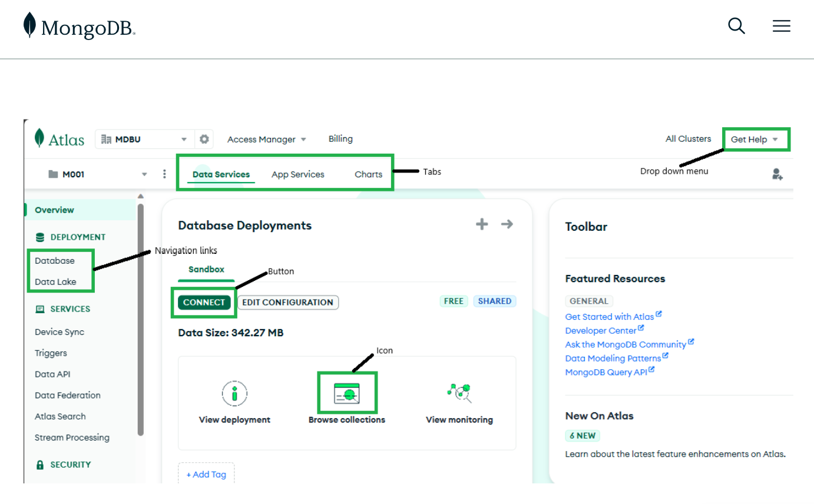Open organization settings gear icon
Viewport: 814px width, 504px height.
coord(204,140)
